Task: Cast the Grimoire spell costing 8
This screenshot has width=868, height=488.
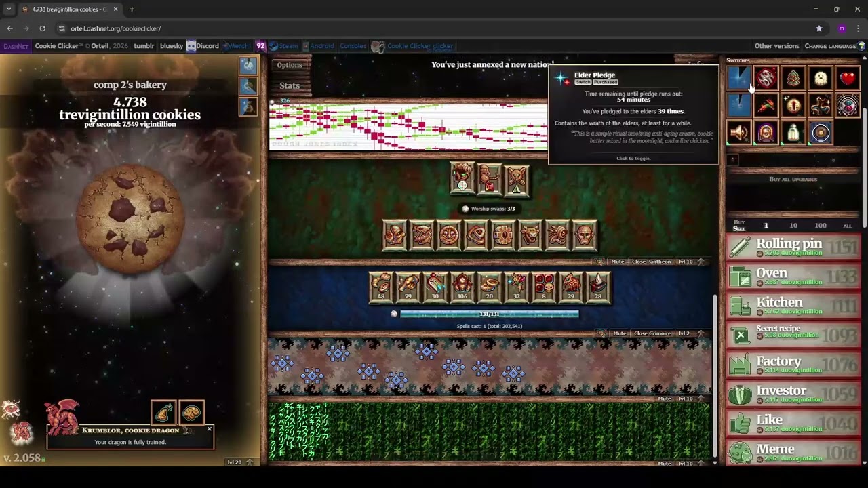Action: pyautogui.click(x=543, y=287)
